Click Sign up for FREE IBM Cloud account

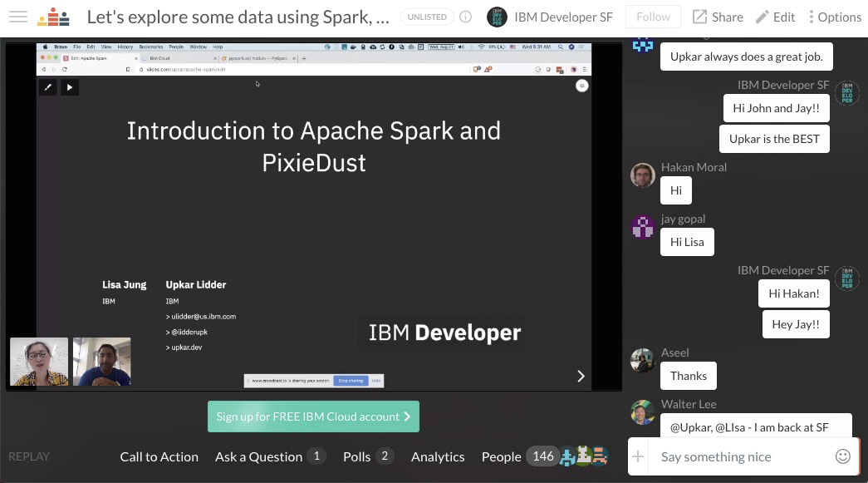(313, 416)
